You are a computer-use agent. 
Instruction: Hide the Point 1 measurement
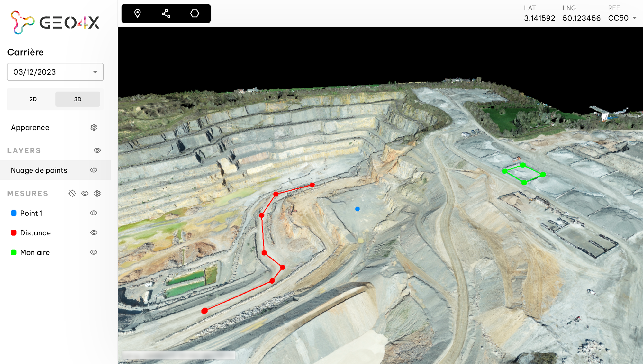tap(94, 213)
